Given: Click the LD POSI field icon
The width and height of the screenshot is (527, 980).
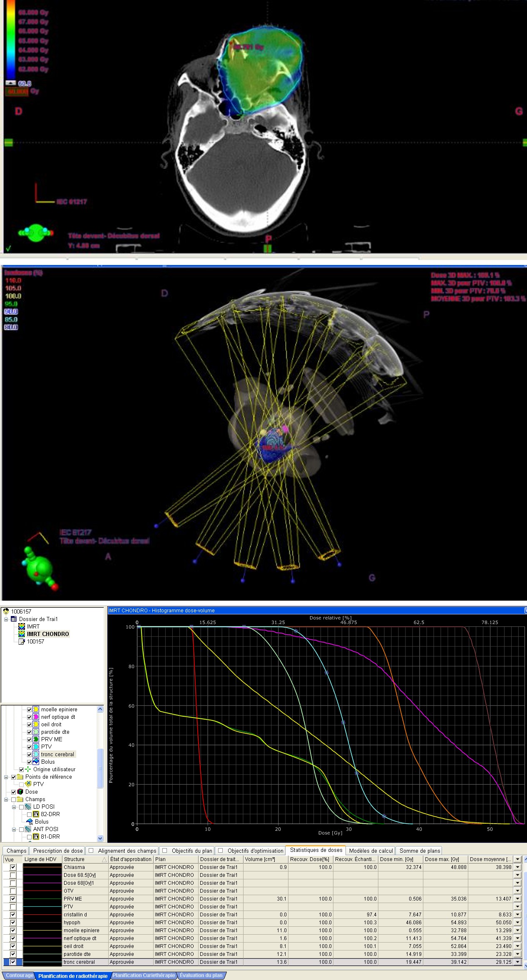Looking at the screenshot, I should click(x=28, y=807).
